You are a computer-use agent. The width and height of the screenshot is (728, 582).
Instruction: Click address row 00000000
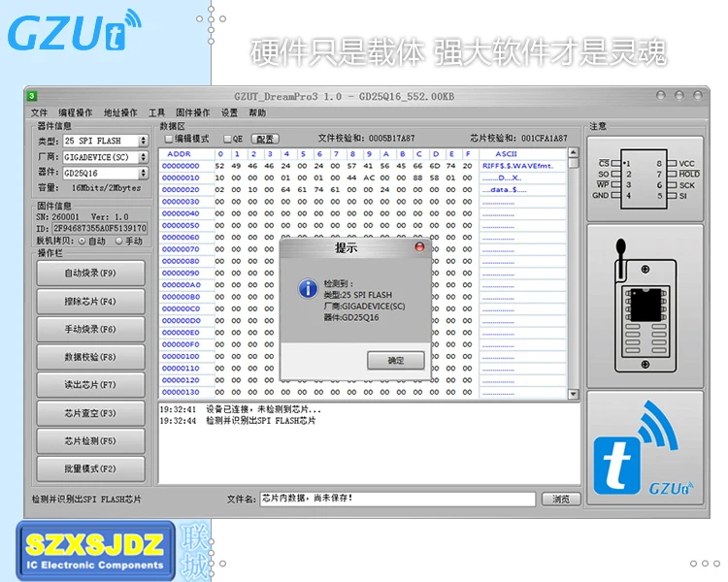tap(181, 166)
